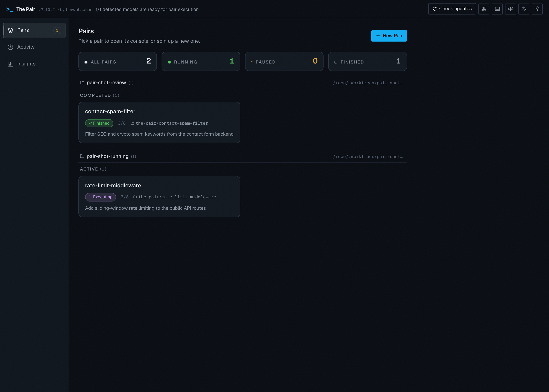This screenshot has width=549, height=392.
Task: Click the pair-shot-running folder heading
Action: (107, 156)
